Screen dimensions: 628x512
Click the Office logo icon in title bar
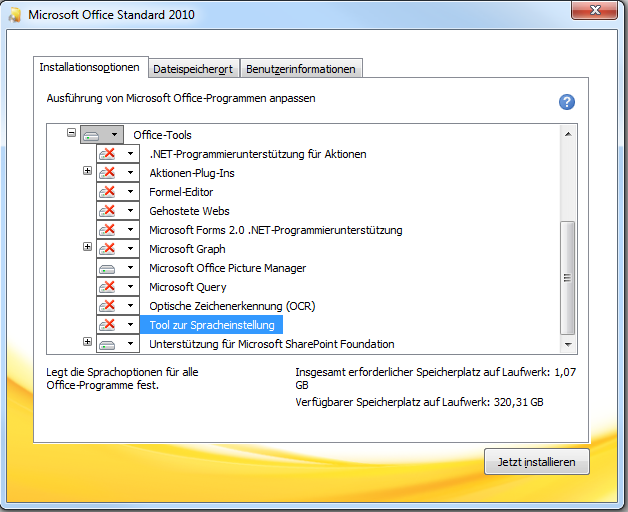14,15
